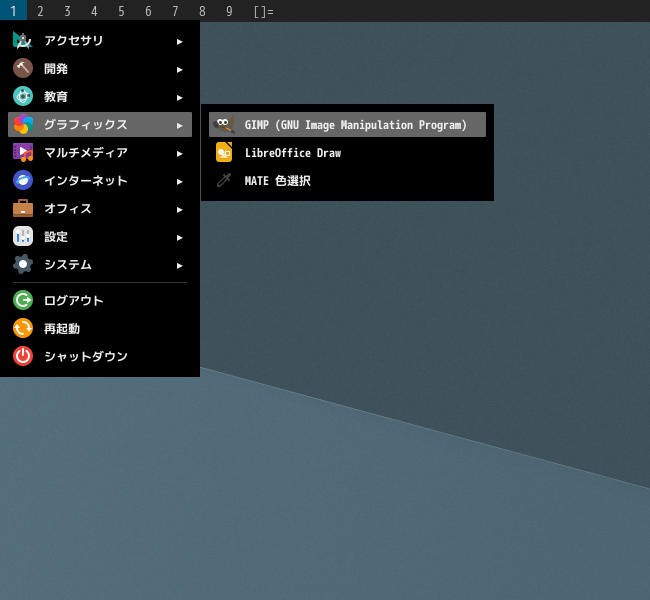Choose シャットダウン to power off

pos(100,356)
